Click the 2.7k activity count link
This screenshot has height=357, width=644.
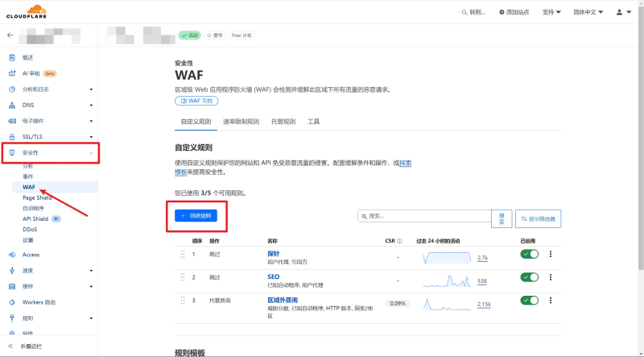(x=482, y=258)
